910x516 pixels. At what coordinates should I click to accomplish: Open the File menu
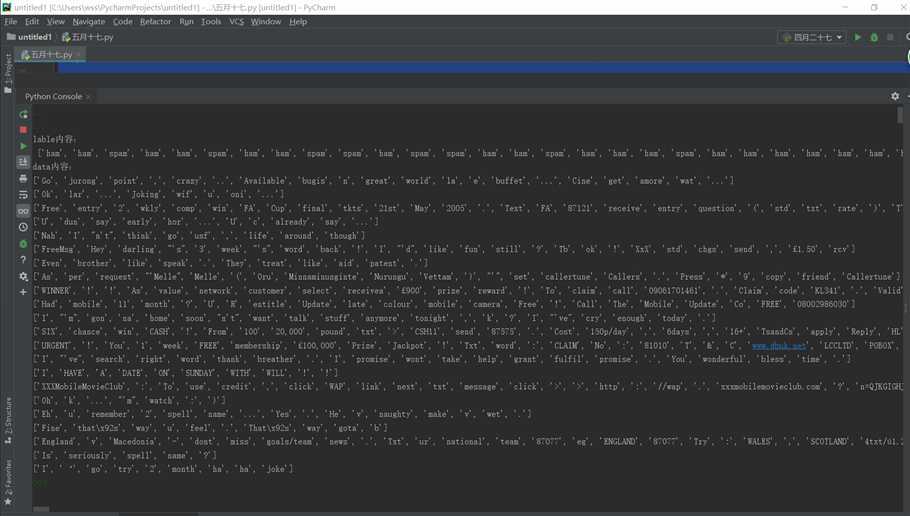click(x=10, y=21)
